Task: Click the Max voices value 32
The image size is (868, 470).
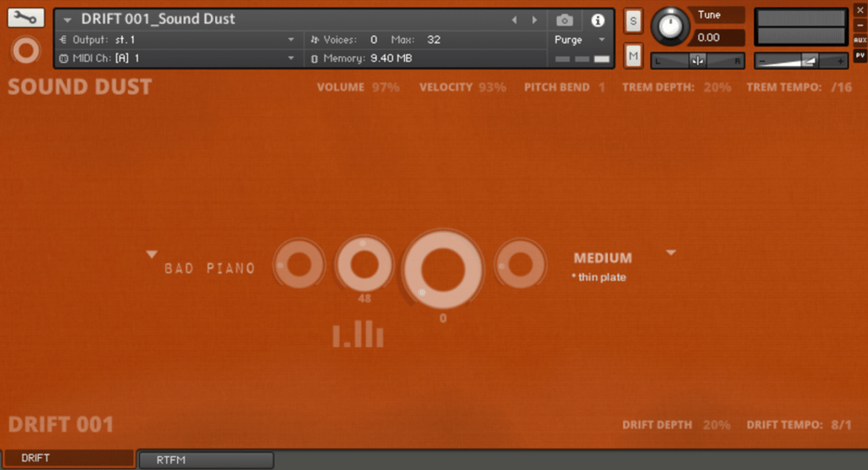Action: (434, 40)
